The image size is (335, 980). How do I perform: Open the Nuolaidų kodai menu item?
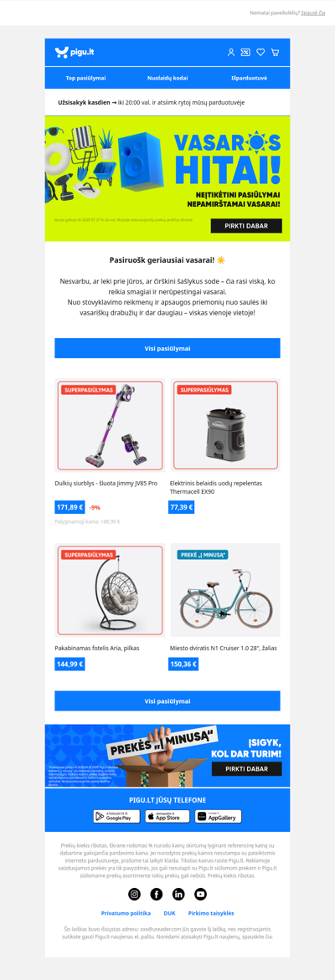tap(167, 78)
